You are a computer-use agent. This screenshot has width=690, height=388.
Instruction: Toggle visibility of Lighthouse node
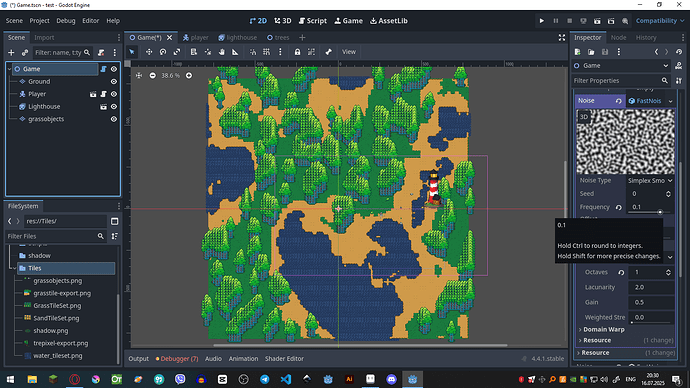tap(114, 107)
